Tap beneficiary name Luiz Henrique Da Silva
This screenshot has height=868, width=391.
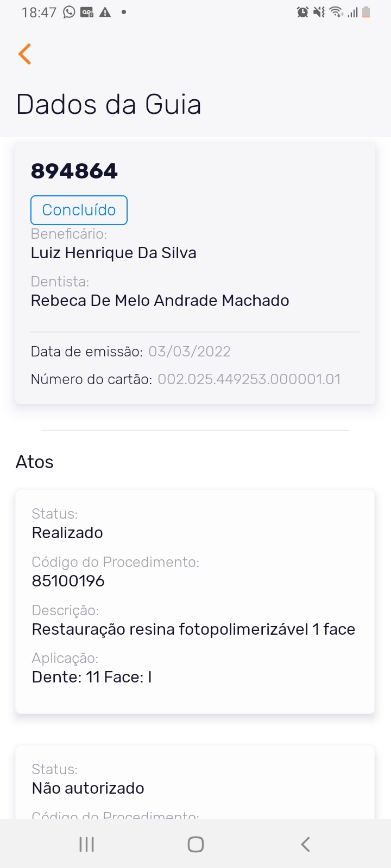pos(113,253)
